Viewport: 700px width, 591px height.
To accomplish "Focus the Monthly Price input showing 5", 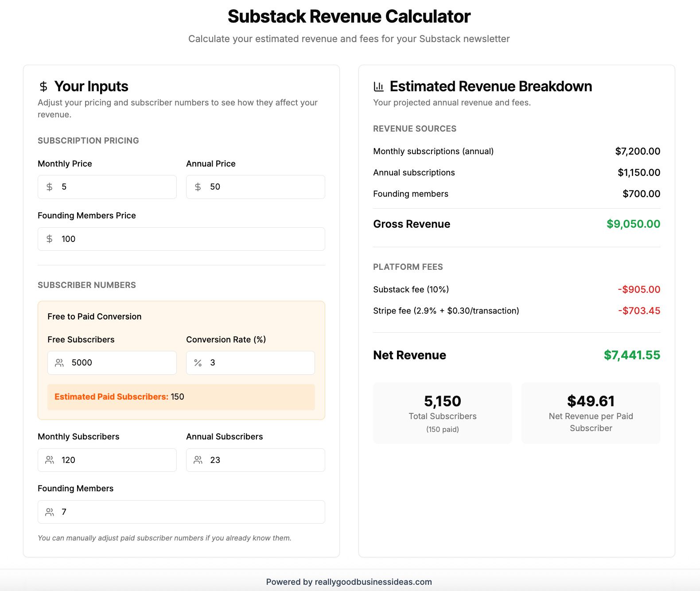I will click(107, 187).
